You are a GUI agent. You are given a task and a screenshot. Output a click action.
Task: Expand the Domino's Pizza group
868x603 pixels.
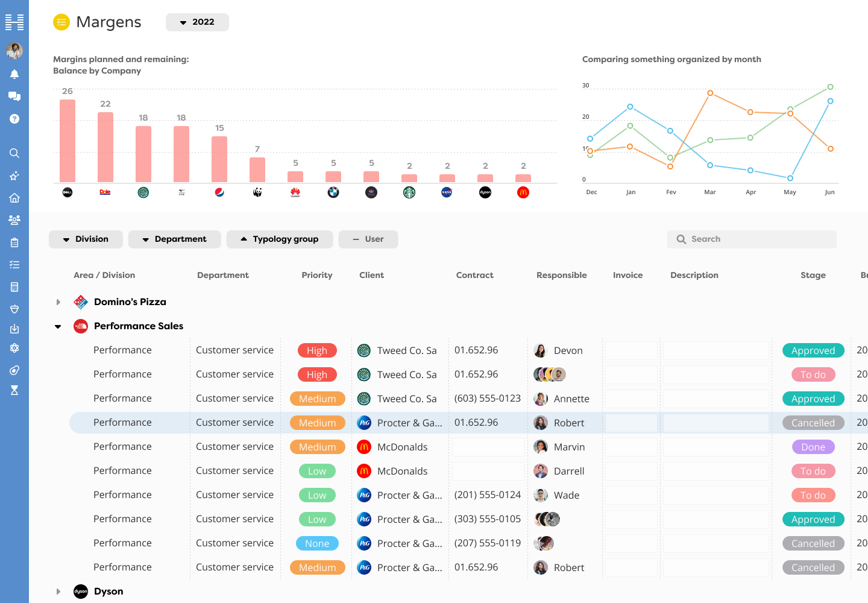coord(58,302)
